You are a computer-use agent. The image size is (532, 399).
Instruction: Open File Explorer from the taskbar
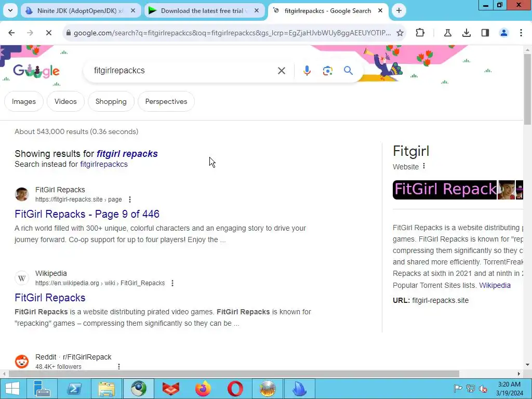pyautogui.click(x=107, y=389)
